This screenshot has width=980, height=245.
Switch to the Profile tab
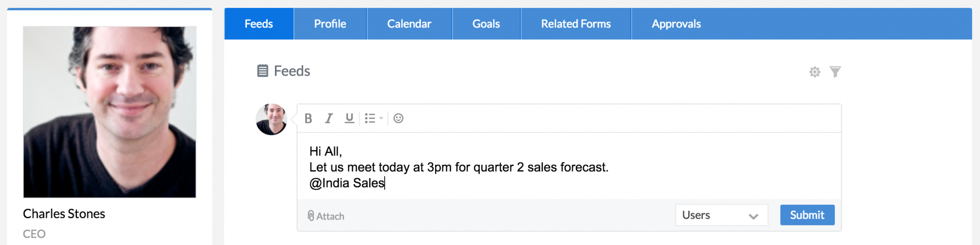330,24
